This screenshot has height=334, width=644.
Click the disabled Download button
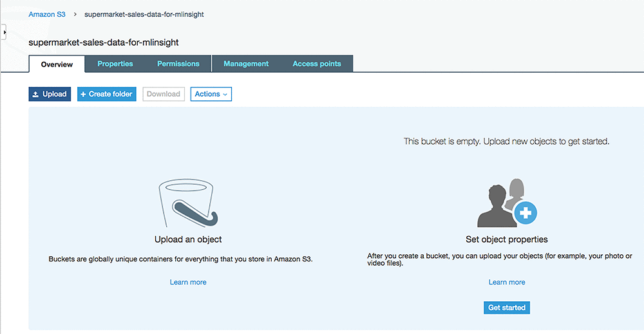[x=164, y=94]
